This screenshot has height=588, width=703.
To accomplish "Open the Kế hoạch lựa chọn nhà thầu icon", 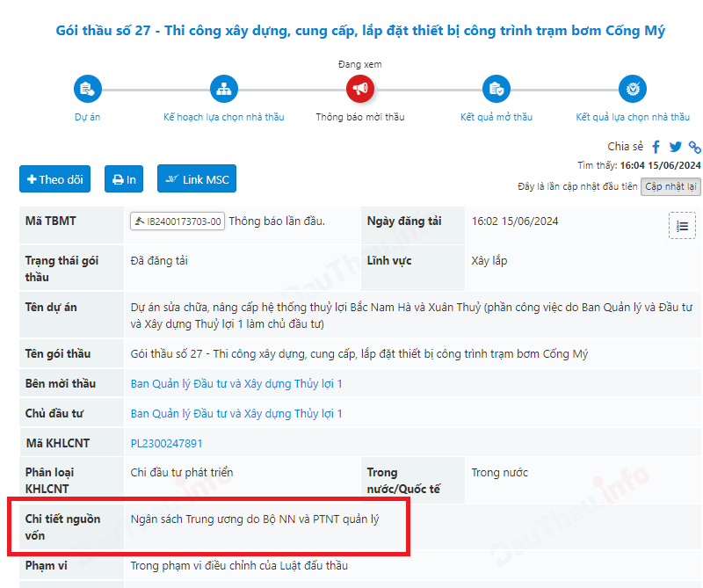I will point(223,88).
